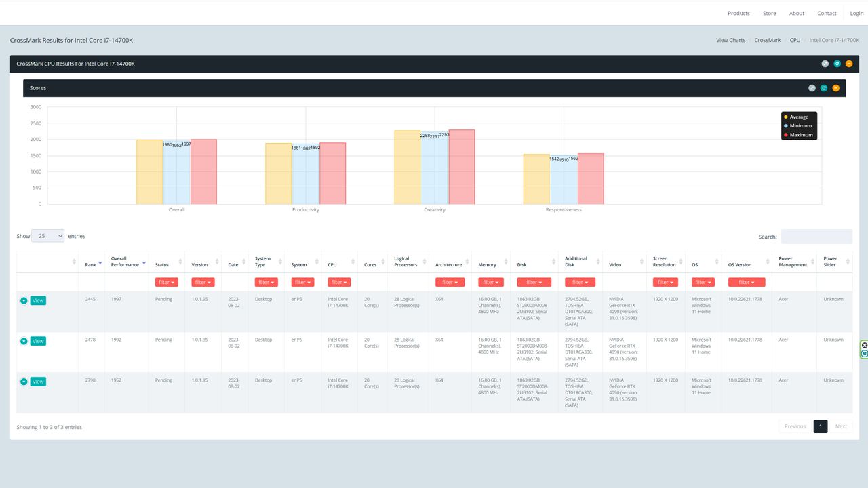This screenshot has width=868, height=488.
Task: Go to the Store page
Action: pos(770,13)
